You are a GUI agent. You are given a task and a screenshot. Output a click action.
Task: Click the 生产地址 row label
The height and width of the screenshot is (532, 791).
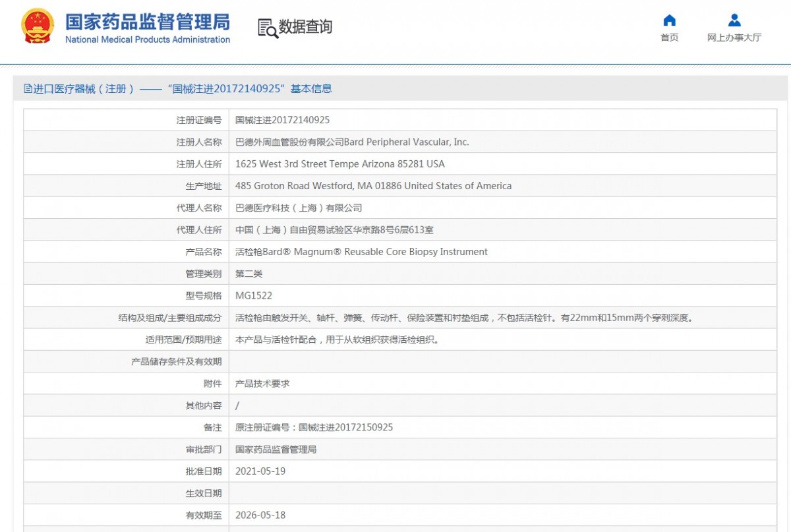[204, 186]
